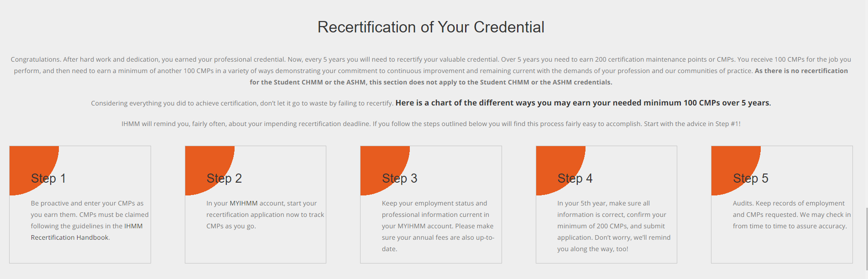Click the bold Student CHMM and ASHM notice
Screen dimensions: 868x279
(x=549, y=76)
